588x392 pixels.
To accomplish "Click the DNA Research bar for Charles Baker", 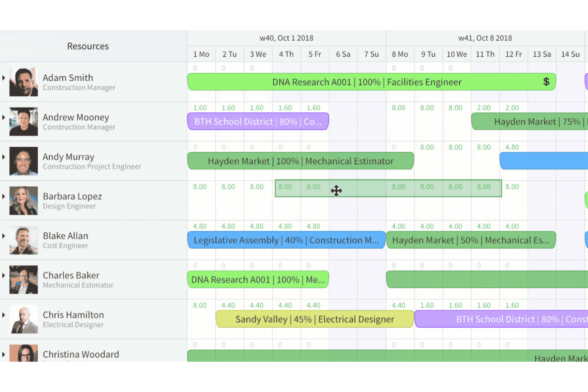I will (x=257, y=279).
